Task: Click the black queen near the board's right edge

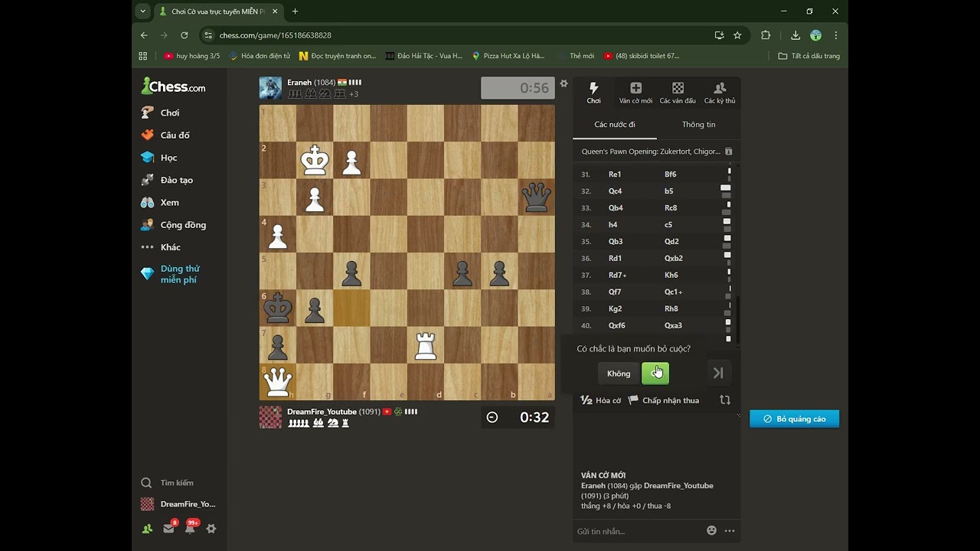Action: (536, 197)
